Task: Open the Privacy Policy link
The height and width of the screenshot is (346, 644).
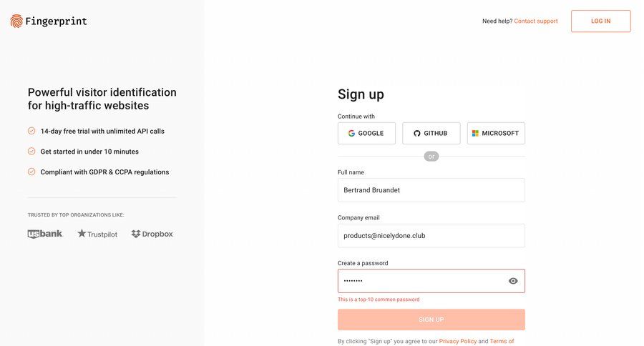Action: pyautogui.click(x=457, y=342)
